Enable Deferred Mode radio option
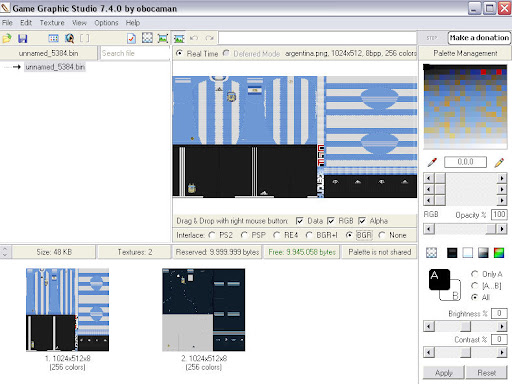This screenshot has height=384, width=512. coord(226,53)
